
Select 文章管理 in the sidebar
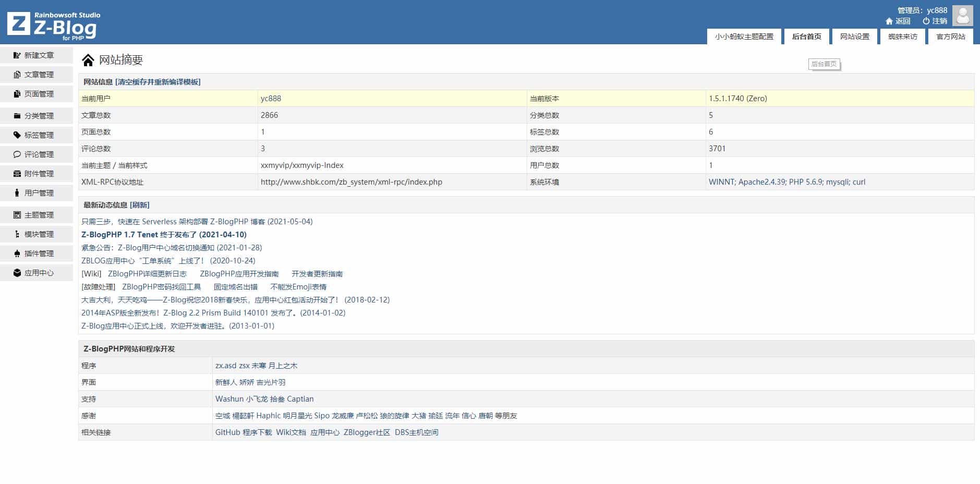[37, 75]
